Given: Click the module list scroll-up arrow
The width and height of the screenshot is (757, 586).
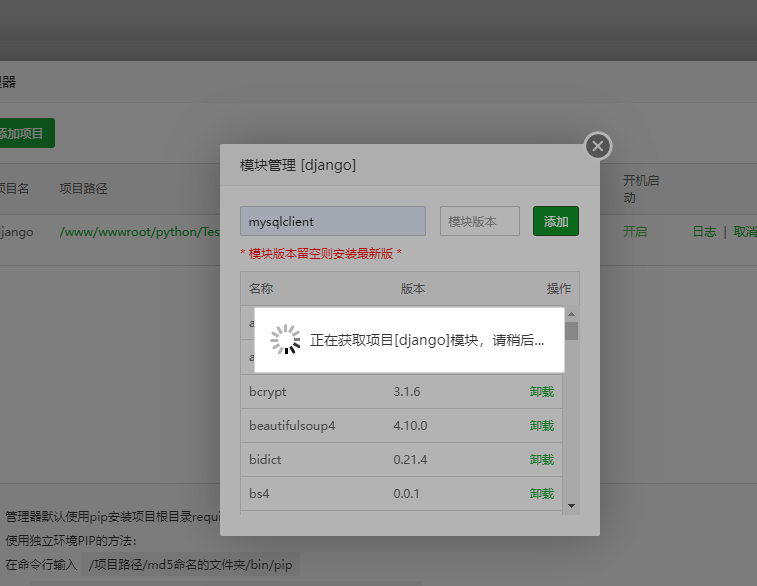Looking at the screenshot, I should tap(572, 314).
